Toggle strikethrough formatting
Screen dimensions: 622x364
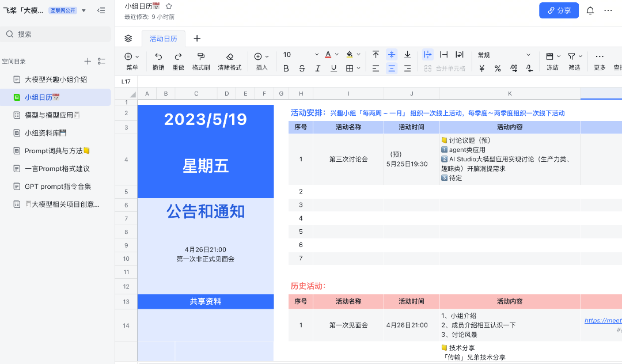302,69
